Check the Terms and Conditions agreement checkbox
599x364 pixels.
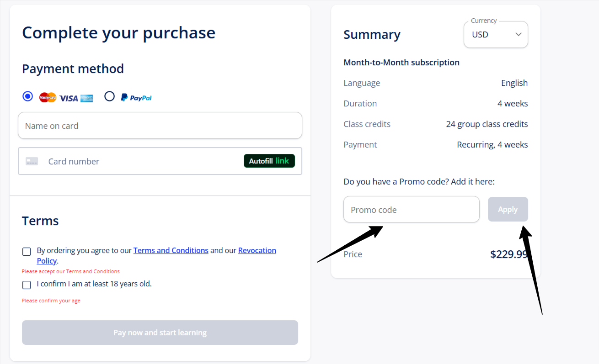click(x=27, y=252)
